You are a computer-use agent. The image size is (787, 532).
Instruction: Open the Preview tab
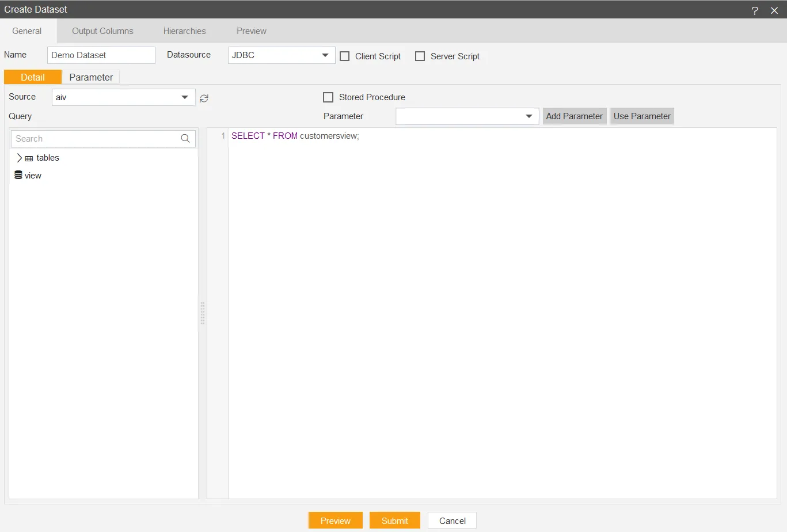pyautogui.click(x=252, y=31)
